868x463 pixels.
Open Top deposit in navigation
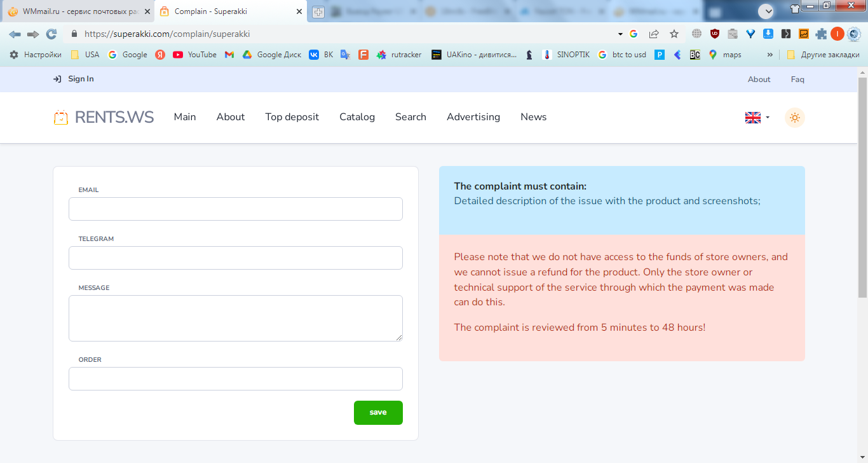(292, 117)
